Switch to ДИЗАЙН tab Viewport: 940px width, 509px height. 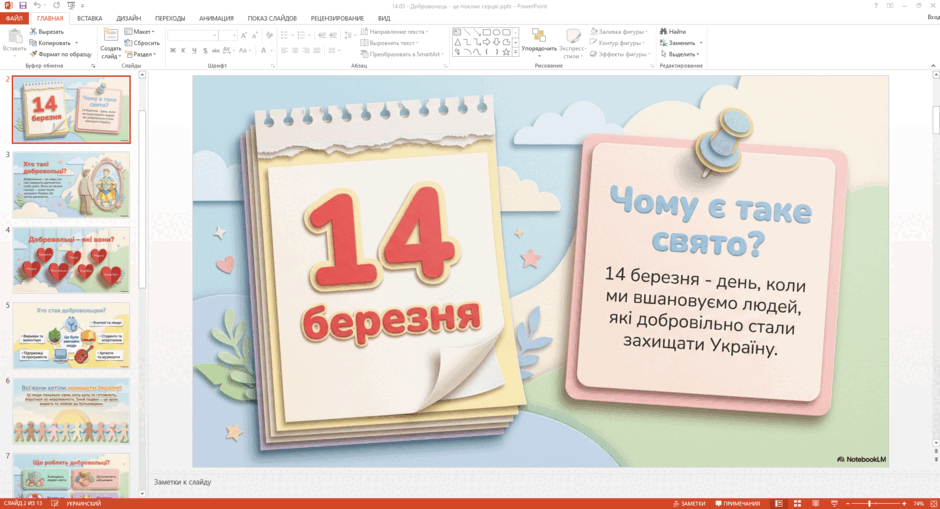(128, 19)
